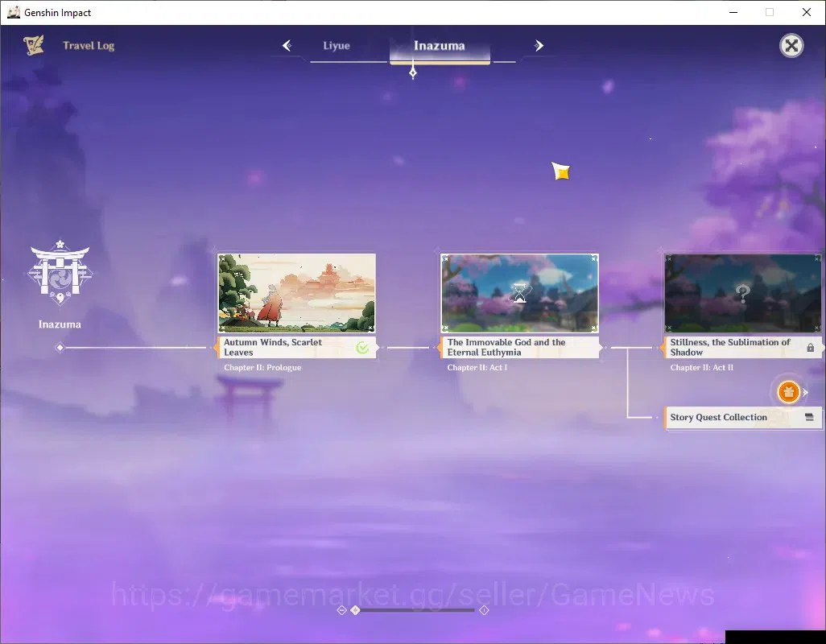The height and width of the screenshot is (644, 826).
Task: Click the Chapter II: Prologue label
Action: coord(262,368)
